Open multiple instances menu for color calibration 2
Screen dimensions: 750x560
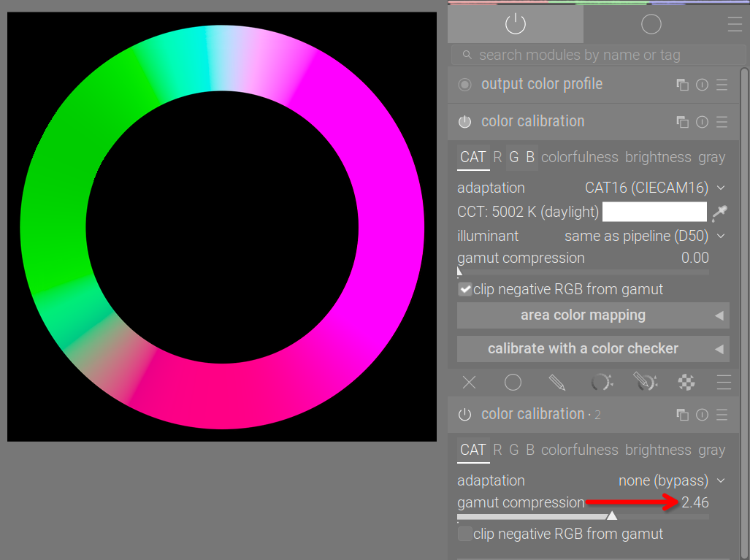coord(683,415)
